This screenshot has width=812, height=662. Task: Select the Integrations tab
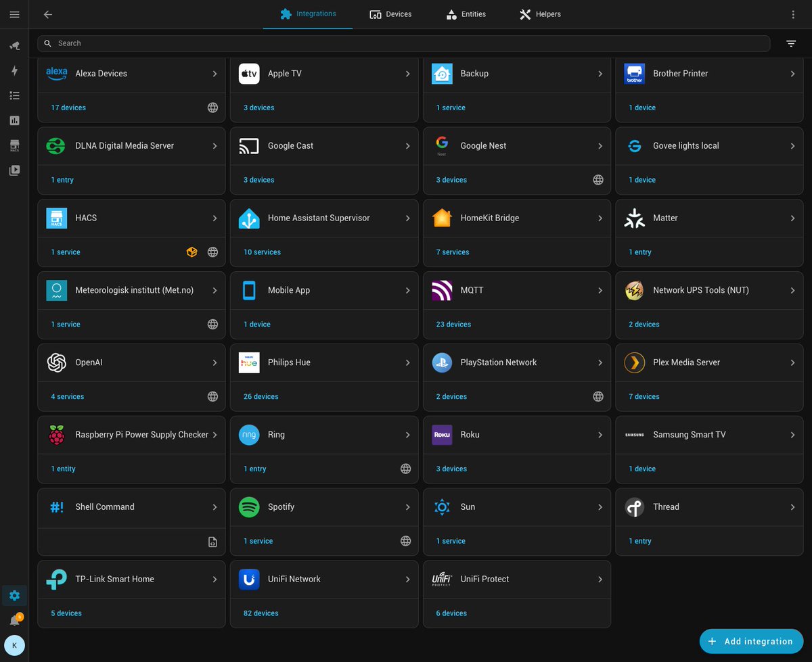coord(308,14)
